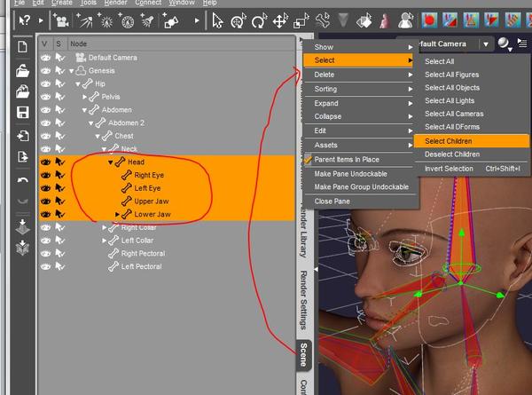The height and width of the screenshot is (395, 532).
Task: Open the Collapse submenu
Action: point(359,116)
